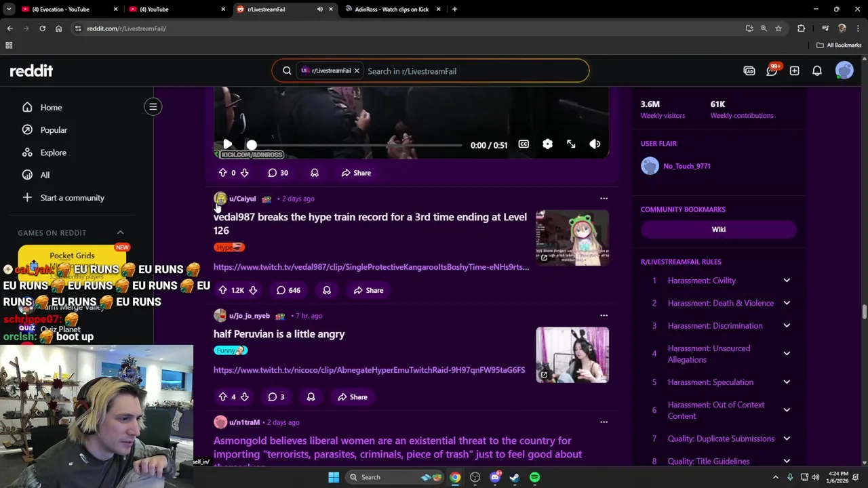The image size is (868, 488).
Task: Mute the video volume
Action: tap(595, 144)
